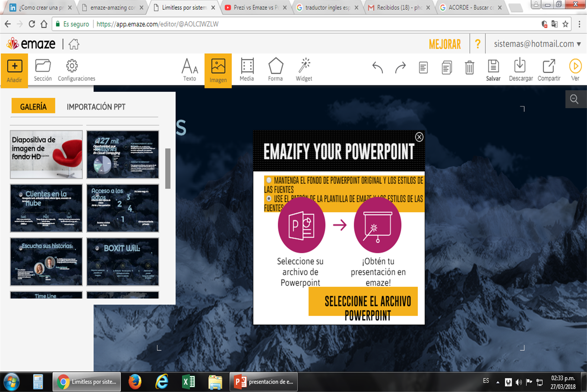This screenshot has height=392, width=587.
Task: Select the Imagen tool
Action: coord(218,71)
